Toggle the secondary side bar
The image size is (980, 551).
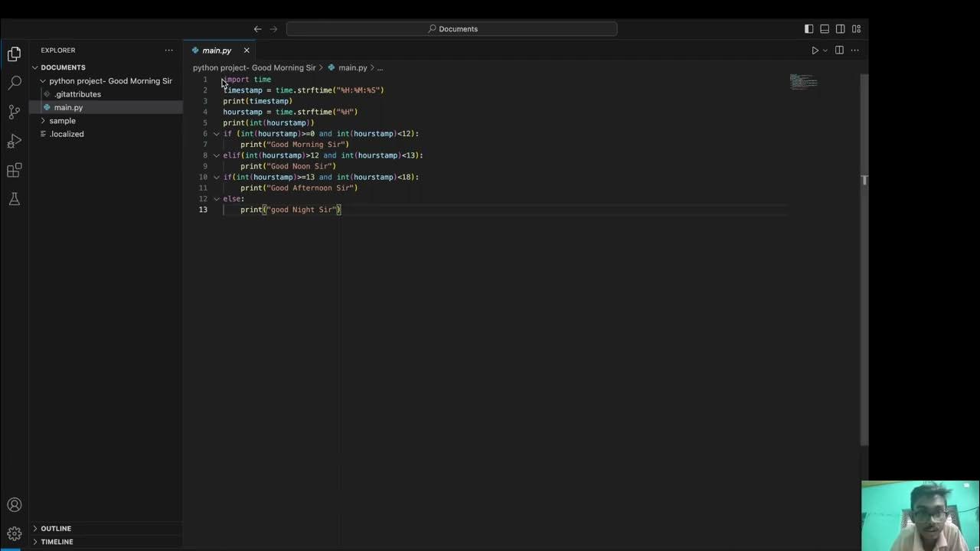[x=841, y=29]
